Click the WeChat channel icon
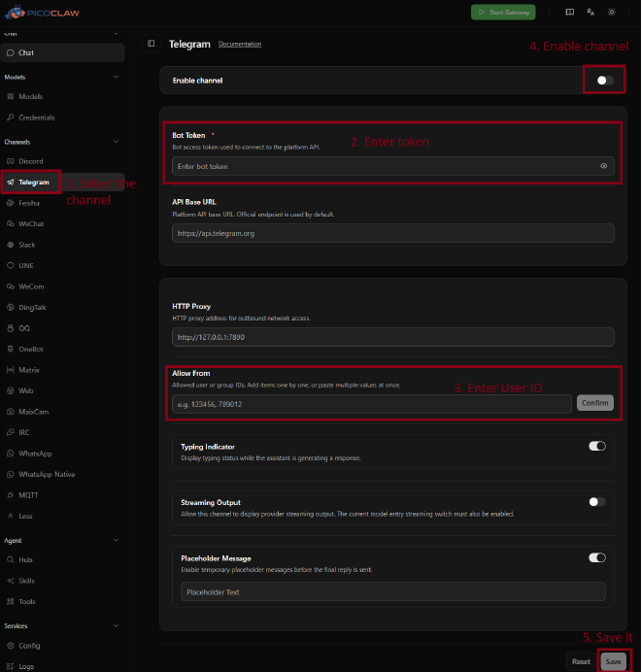Image resolution: width=641 pixels, height=672 pixels. [x=11, y=223]
